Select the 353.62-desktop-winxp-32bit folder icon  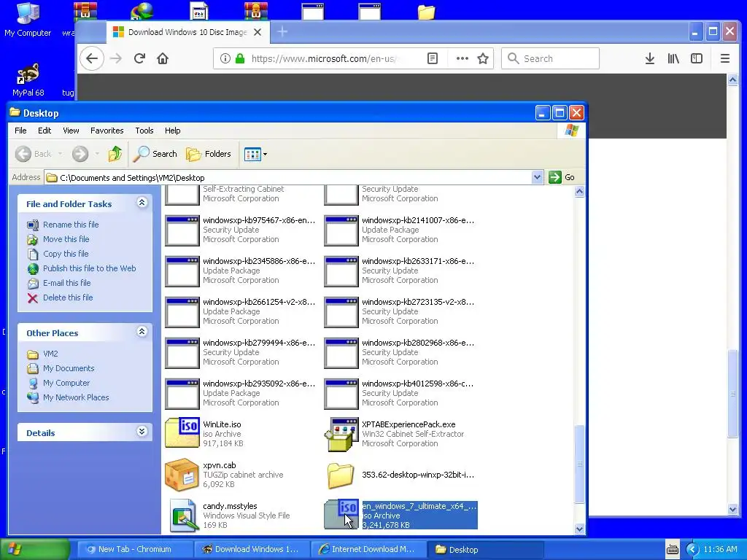[341, 475]
